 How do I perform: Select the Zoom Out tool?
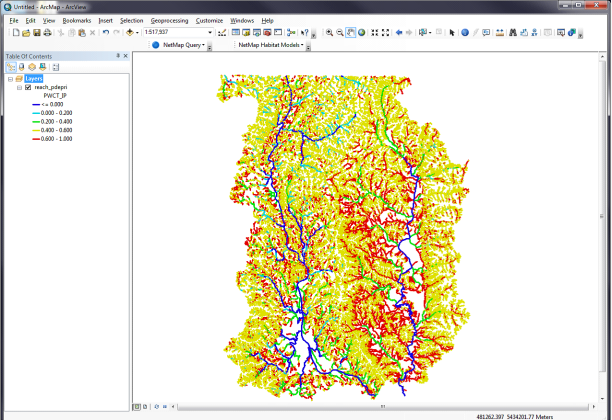pyautogui.click(x=340, y=32)
